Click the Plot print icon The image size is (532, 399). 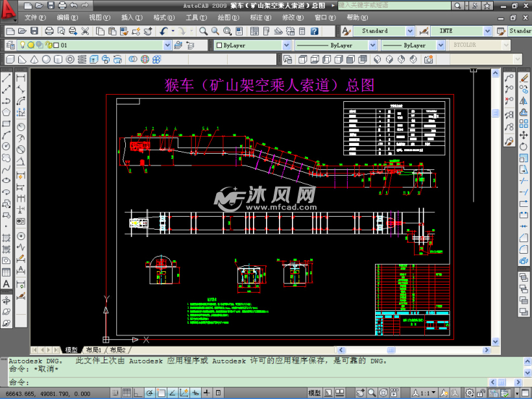(49, 31)
